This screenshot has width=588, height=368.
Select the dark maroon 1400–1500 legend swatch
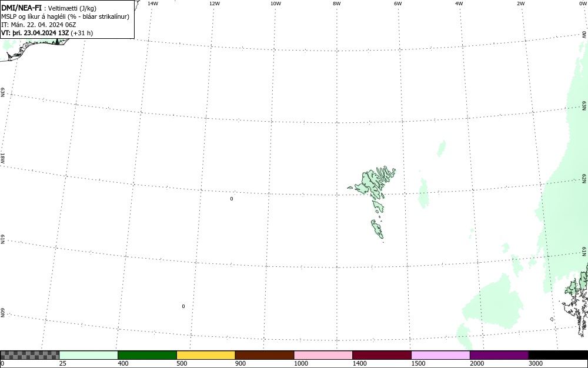click(382, 355)
